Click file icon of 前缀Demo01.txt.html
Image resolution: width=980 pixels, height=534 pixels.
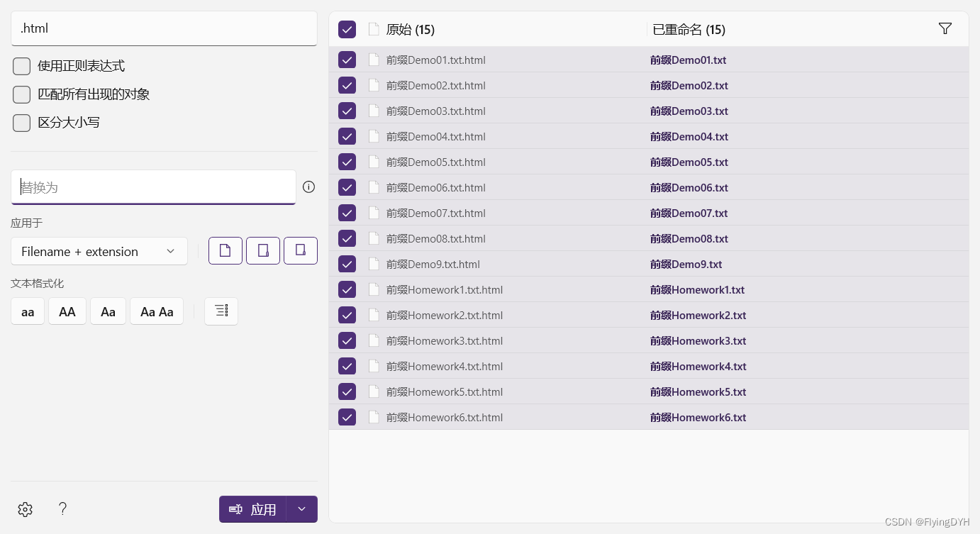(x=374, y=60)
